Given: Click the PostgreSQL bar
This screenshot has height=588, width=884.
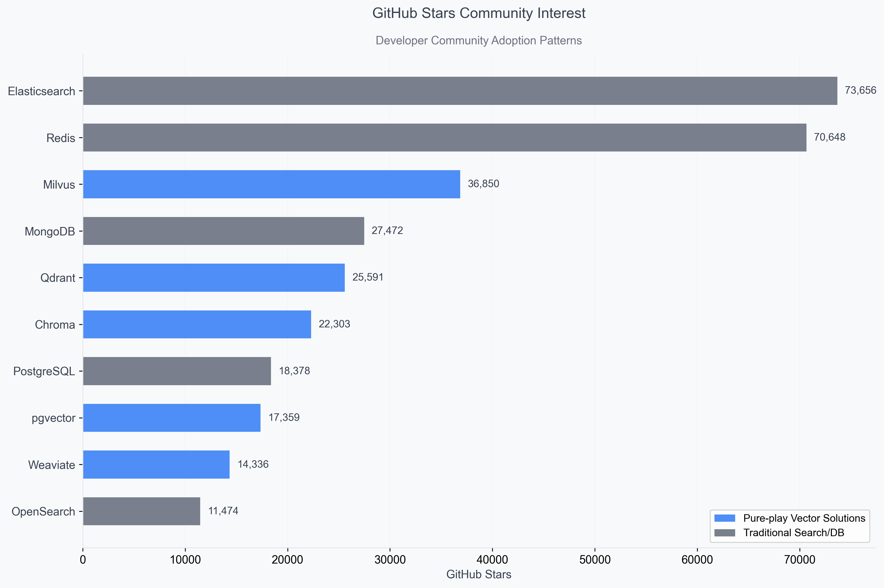Looking at the screenshot, I should point(177,371).
